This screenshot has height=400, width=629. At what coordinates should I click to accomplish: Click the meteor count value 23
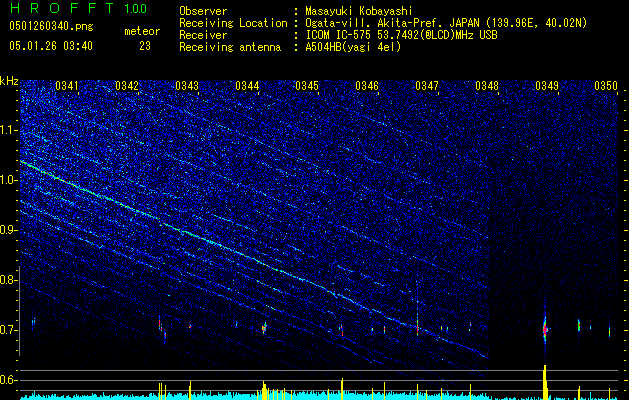point(145,46)
